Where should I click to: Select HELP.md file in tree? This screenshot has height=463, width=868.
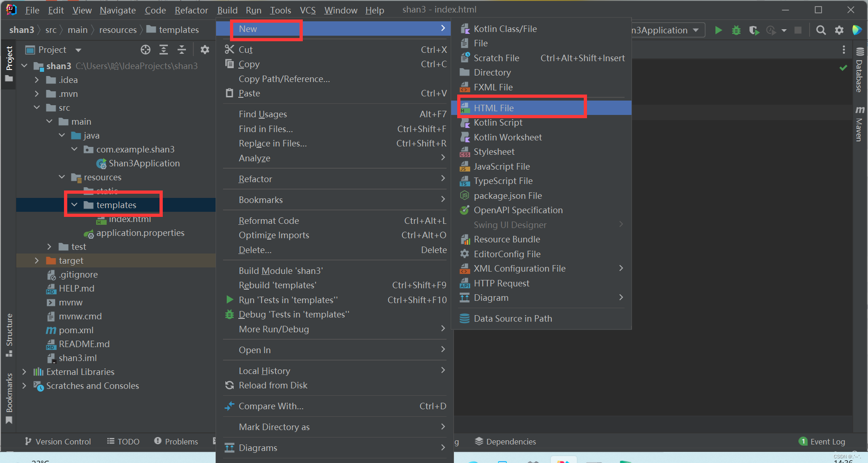(77, 288)
